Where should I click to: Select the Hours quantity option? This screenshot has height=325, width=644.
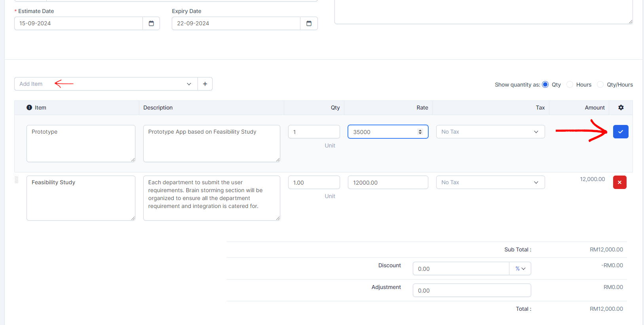click(570, 85)
